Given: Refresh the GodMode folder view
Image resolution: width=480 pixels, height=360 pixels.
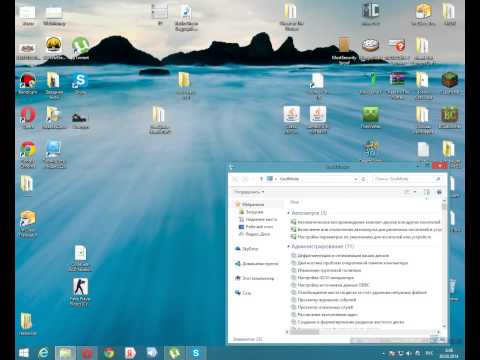Looking at the screenshot, I should point(363,179).
